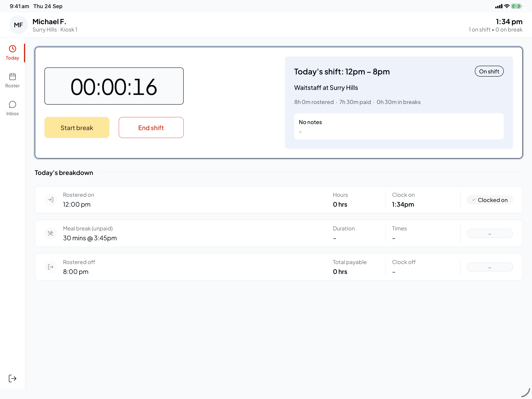
Task: Open the Today tab in sidebar
Action: (12, 53)
